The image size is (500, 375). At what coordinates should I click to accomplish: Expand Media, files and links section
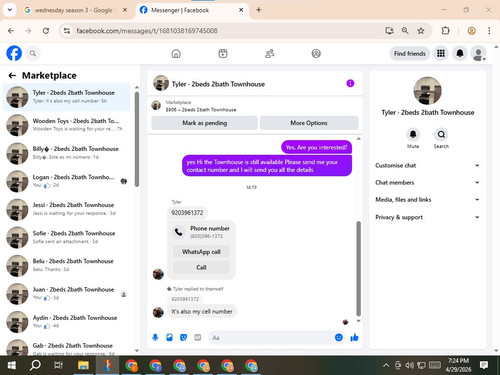(427, 200)
